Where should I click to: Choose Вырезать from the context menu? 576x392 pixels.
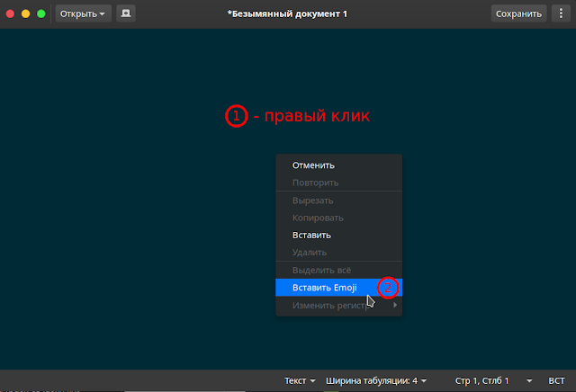(x=338, y=200)
